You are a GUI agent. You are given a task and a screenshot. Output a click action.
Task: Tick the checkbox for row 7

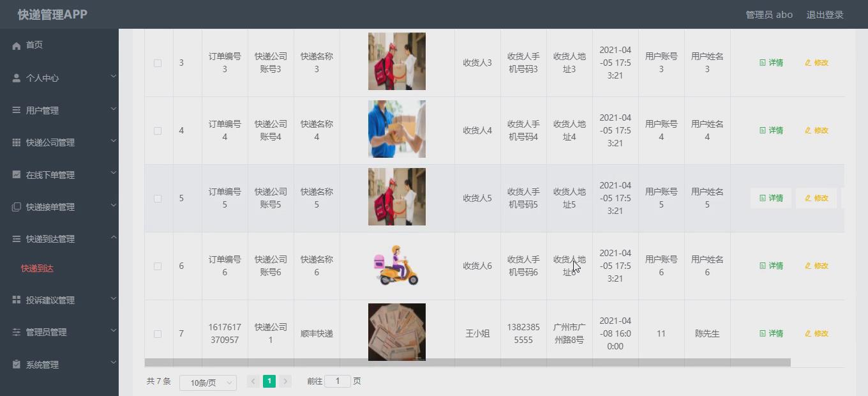tap(158, 334)
